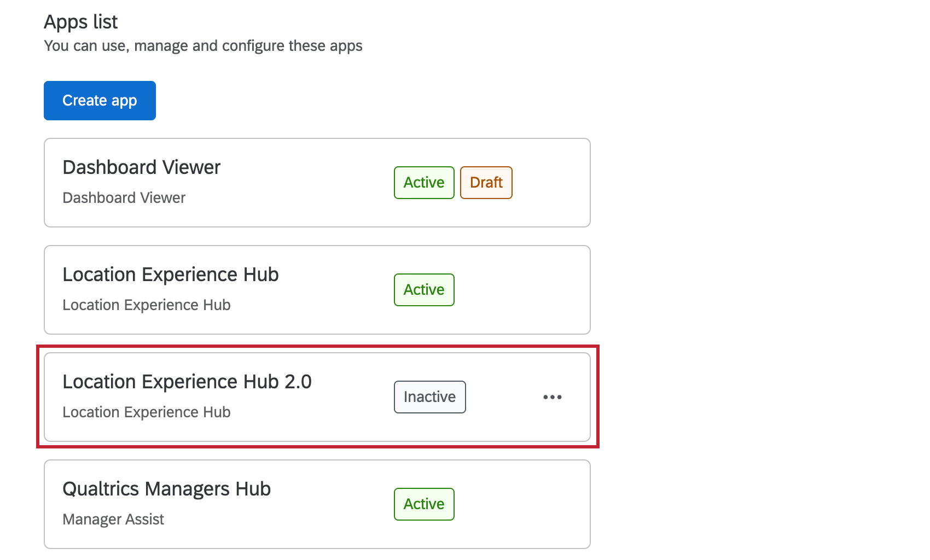Image resolution: width=930 pixels, height=560 pixels.
Task: Click the Active badge on Qualtrics Managers Hub
Action: [x=424, y=504]
